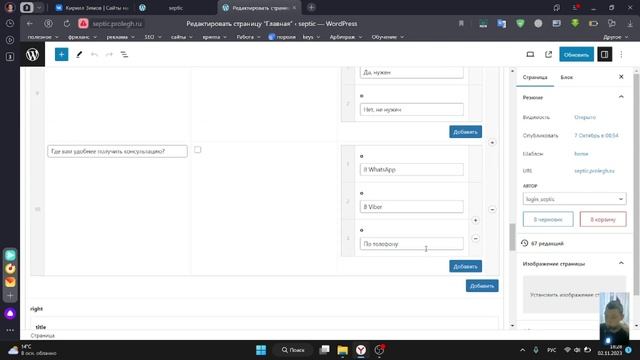Image resolution: width=640 pixels, height=360 pixels.
Task: Open the home template link
Action: [581, 154]
